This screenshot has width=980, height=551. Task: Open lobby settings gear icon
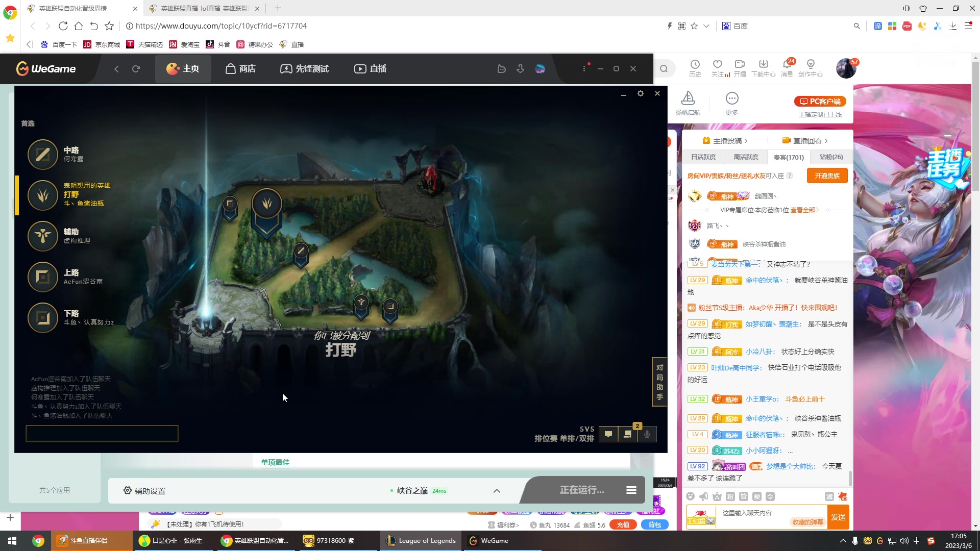tap(640, 94)
